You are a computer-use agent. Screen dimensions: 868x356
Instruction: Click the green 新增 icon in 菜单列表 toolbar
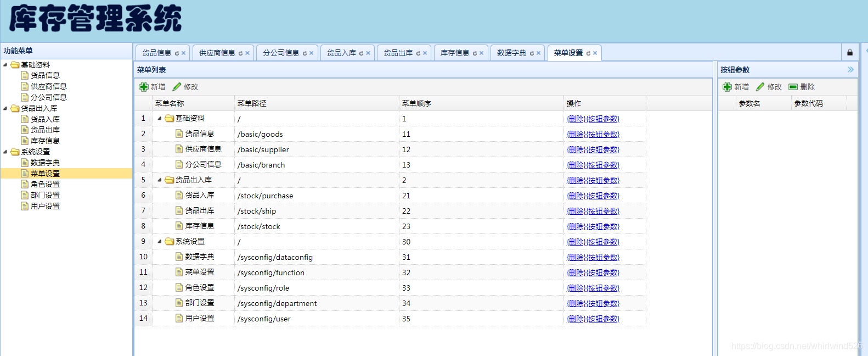(x=144, y=87)
